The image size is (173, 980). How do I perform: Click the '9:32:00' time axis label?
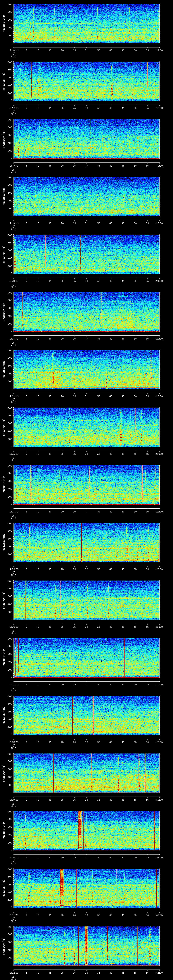pyautogui.click(x=14, y=972)
